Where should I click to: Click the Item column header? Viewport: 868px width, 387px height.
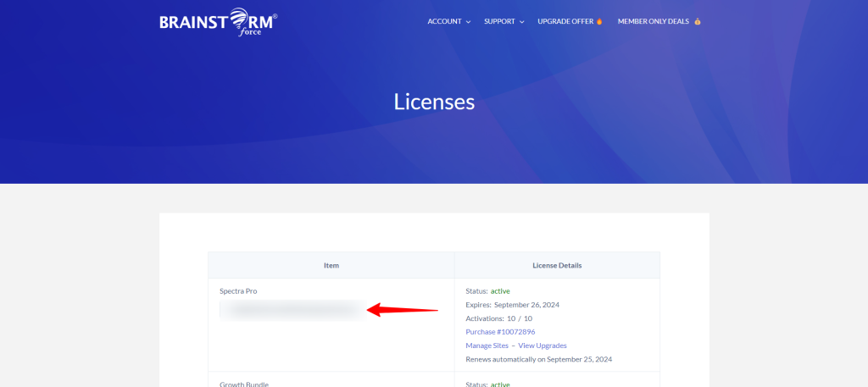331,265
